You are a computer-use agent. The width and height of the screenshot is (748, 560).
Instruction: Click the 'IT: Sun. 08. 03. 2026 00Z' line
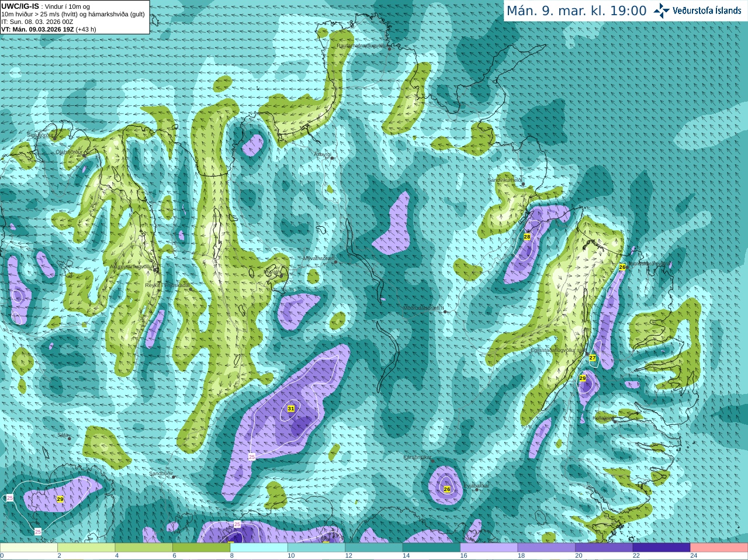[x=37, y=22]
